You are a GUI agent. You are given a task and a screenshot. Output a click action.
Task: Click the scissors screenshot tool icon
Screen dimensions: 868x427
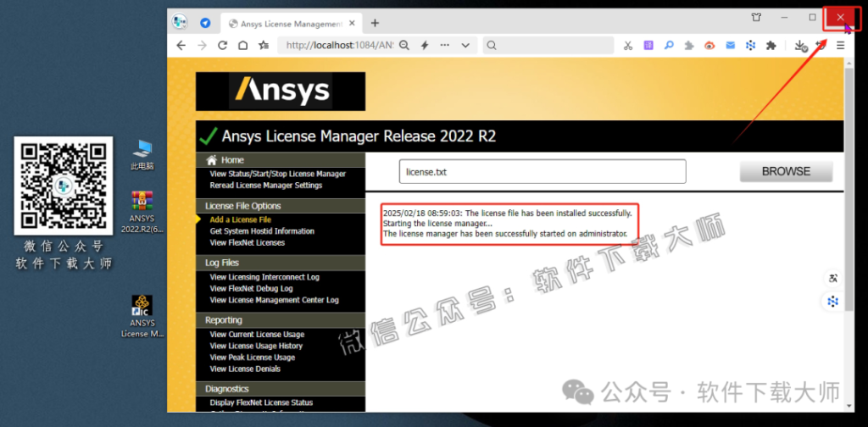(628, 46)
